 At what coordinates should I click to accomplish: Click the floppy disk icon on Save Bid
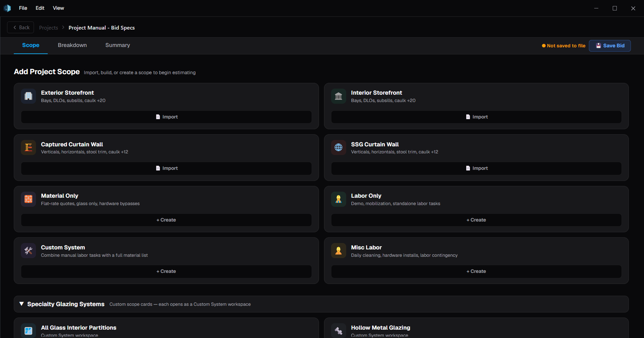(598, 46)
